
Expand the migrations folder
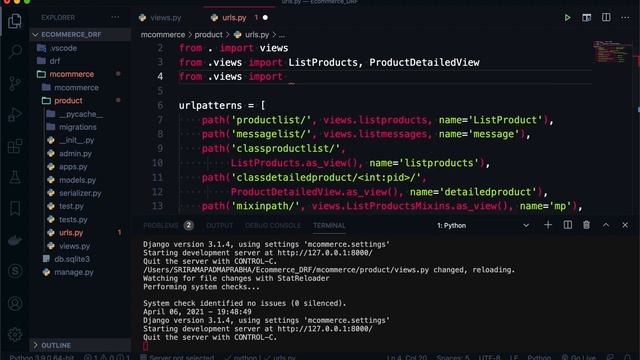78,127
